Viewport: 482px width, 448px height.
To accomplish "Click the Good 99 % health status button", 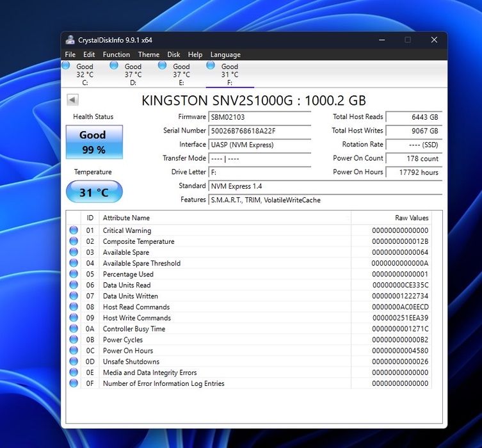I will pos(94,142).
